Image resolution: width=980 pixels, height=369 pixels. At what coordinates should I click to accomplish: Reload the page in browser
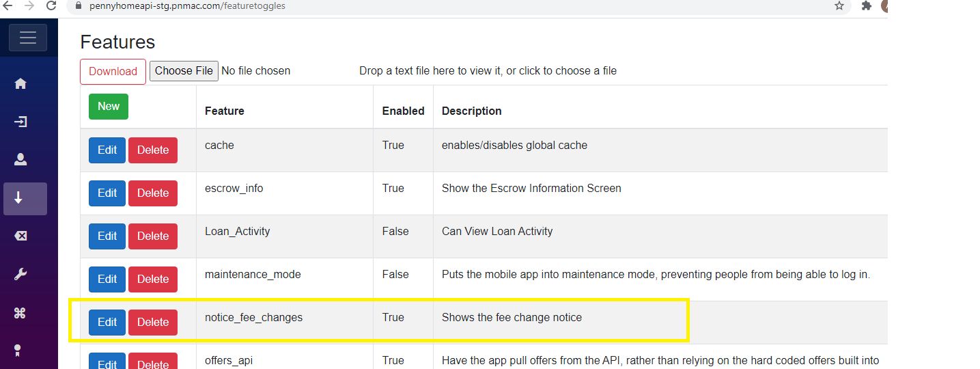pos(51,6)
